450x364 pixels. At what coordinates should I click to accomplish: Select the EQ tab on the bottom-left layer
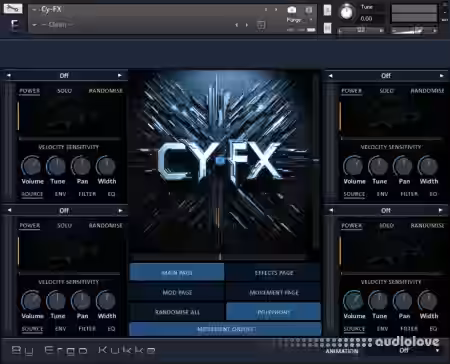[x=111, y=329]
